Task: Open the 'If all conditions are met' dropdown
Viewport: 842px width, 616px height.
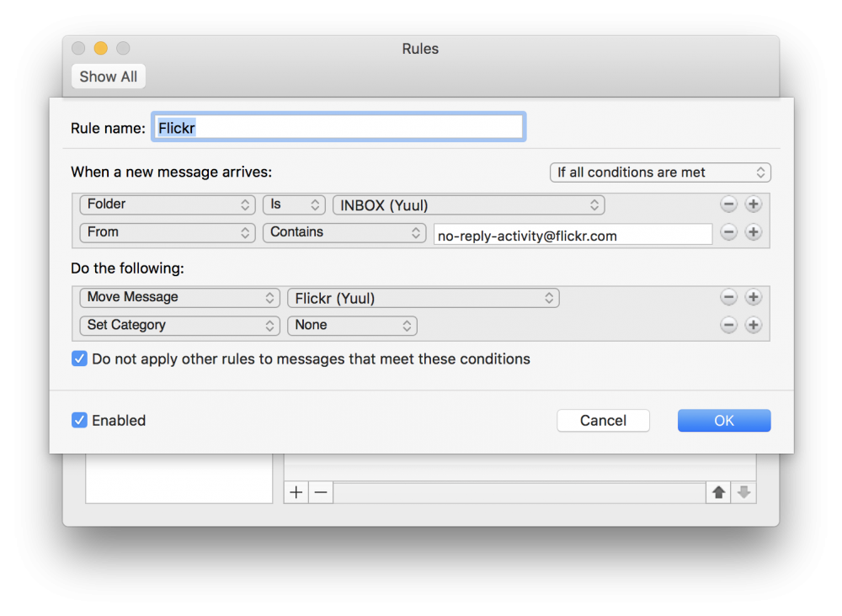Action: [660, 173]
